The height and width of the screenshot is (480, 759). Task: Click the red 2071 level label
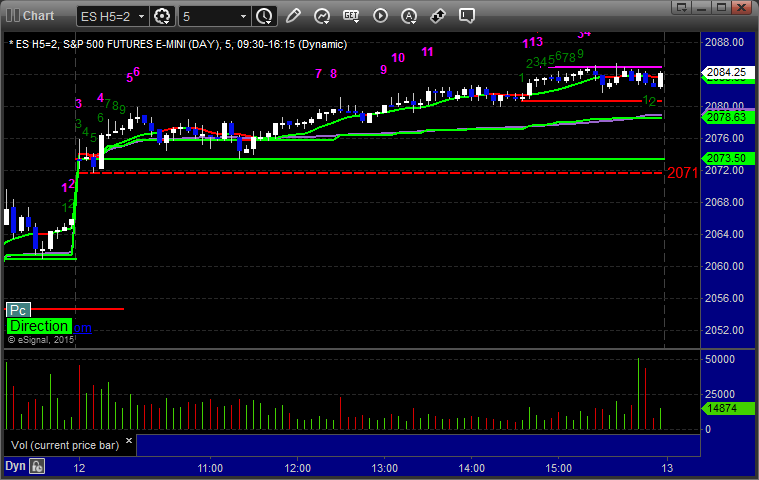[x=683, y=173]
